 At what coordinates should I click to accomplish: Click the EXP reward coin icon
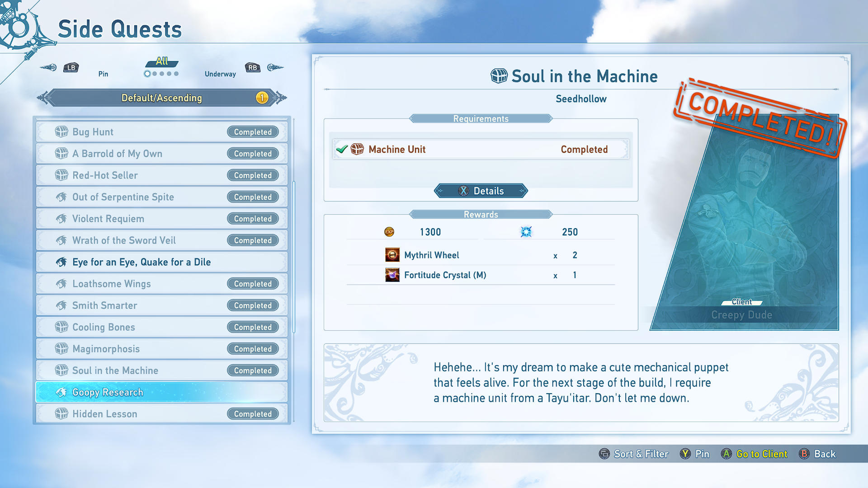click(389, 232)
